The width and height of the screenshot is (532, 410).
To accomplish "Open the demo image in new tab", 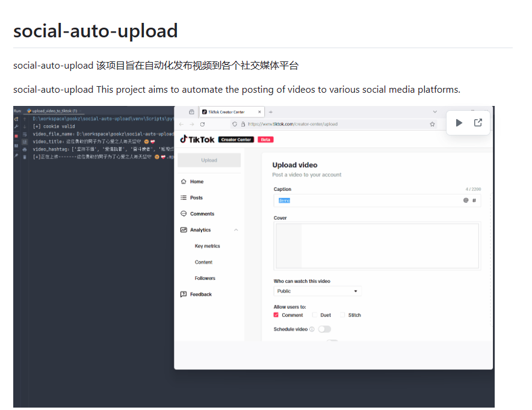I will [478, 123].
